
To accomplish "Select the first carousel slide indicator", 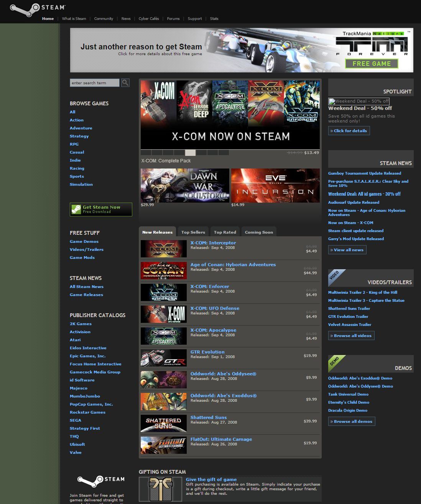I will coord(146,152).
